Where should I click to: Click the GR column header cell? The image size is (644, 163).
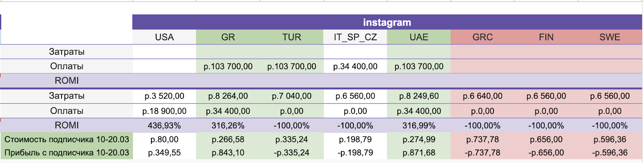point(228,37)
